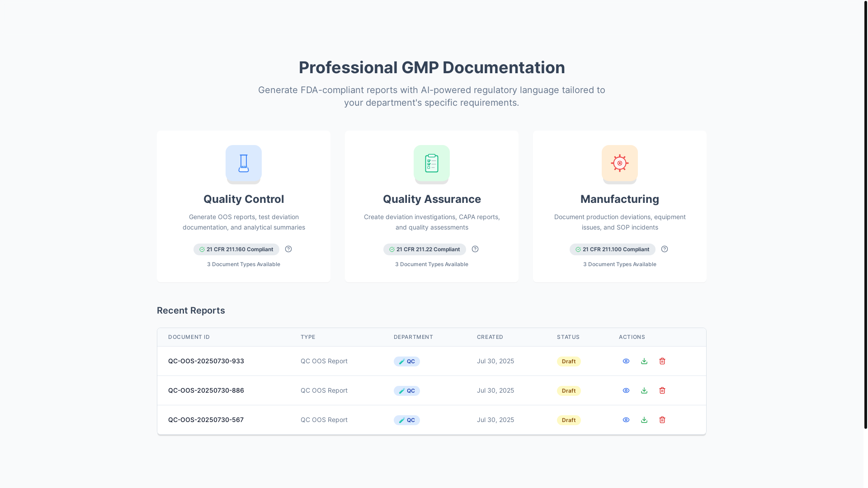Click help icon beside 21 CFR 211.22 Compliant
This screenshot has height=488, width=868.
[x=475, y=249]
